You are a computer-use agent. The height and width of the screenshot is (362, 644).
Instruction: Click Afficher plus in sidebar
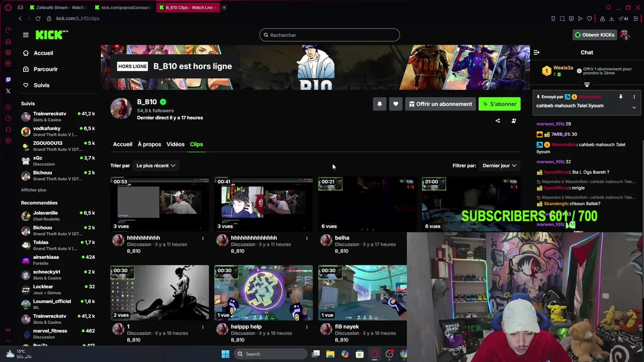33,190
